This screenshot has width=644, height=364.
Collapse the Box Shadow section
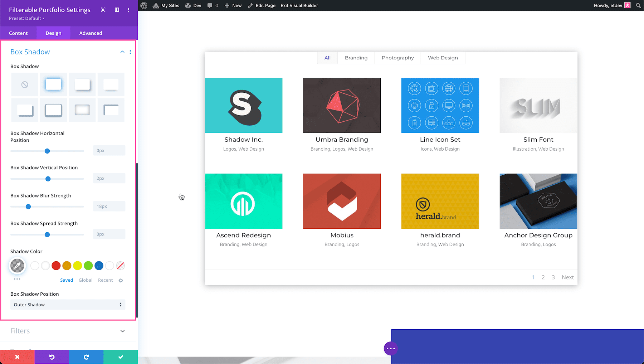tap(122, 52)
